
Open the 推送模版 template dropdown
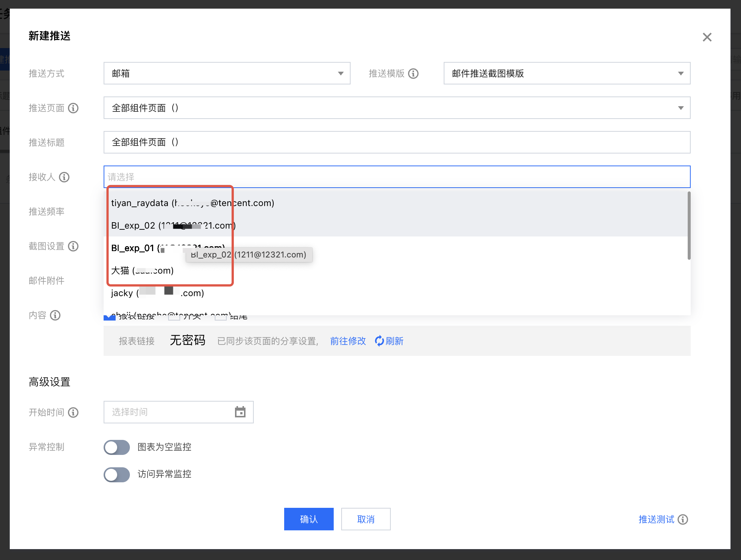[567, 74]
